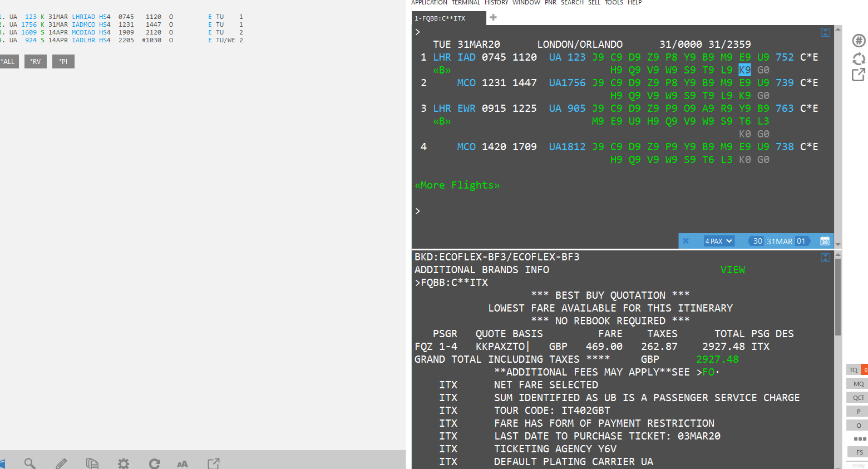
Task: Click the blue pane icon on the availability window
Action: point(826,32)
